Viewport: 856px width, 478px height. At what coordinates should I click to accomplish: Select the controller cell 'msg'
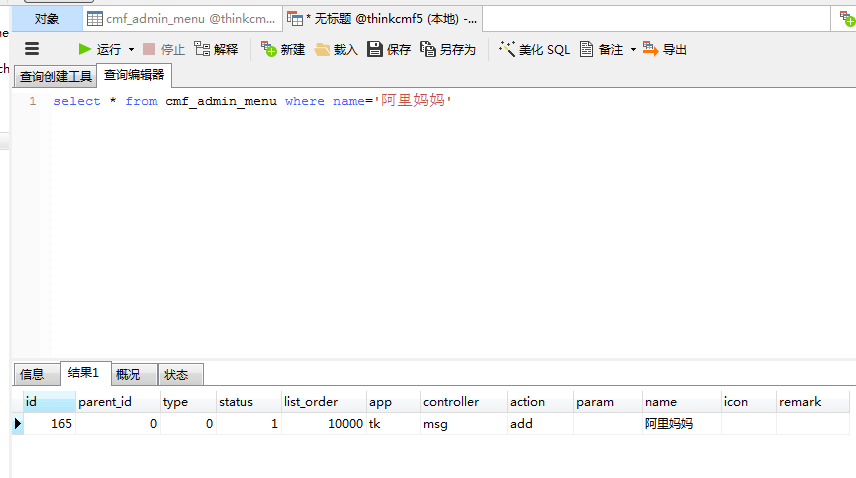point(463,424)
